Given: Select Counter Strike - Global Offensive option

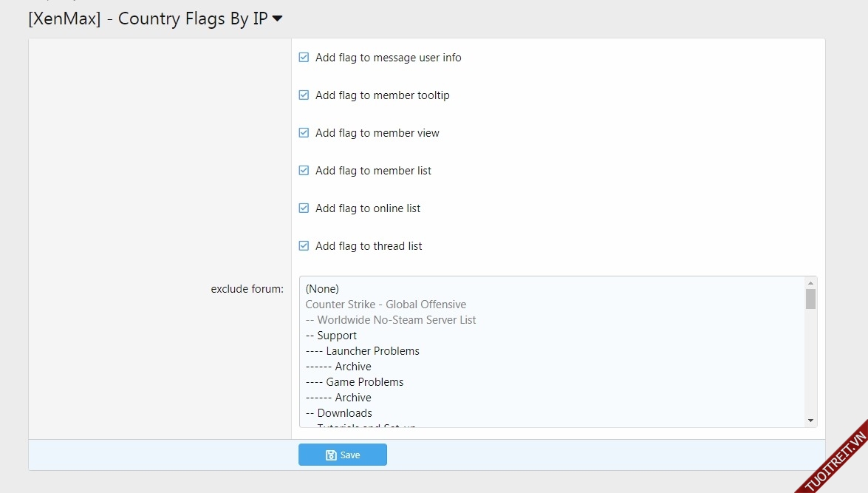Looking at the screenshot, I should pyautogui.click(x=386, y=305).
